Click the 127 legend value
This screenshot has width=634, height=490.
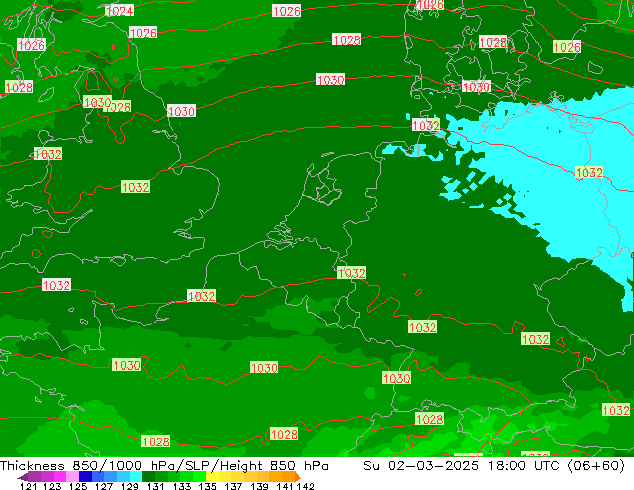[x=104, y=486]
